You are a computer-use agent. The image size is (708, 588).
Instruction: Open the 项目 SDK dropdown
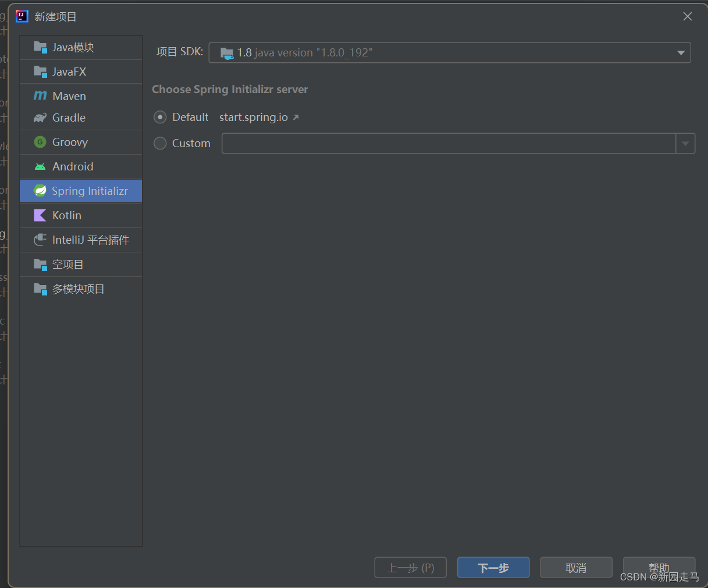point(450,53)
